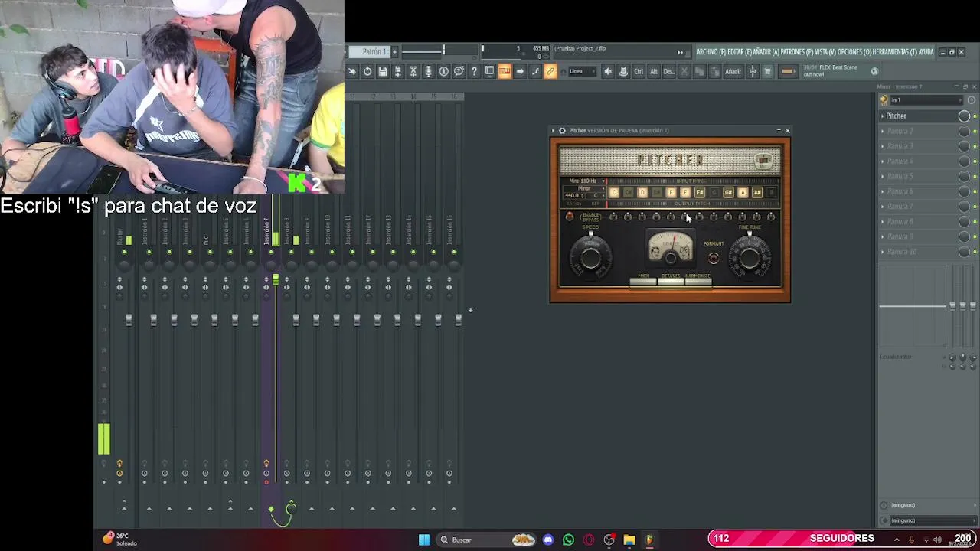Screen dimensions: 980x551
Task: Open the piano roll orange icon
Action: click(x=504, y=71)
